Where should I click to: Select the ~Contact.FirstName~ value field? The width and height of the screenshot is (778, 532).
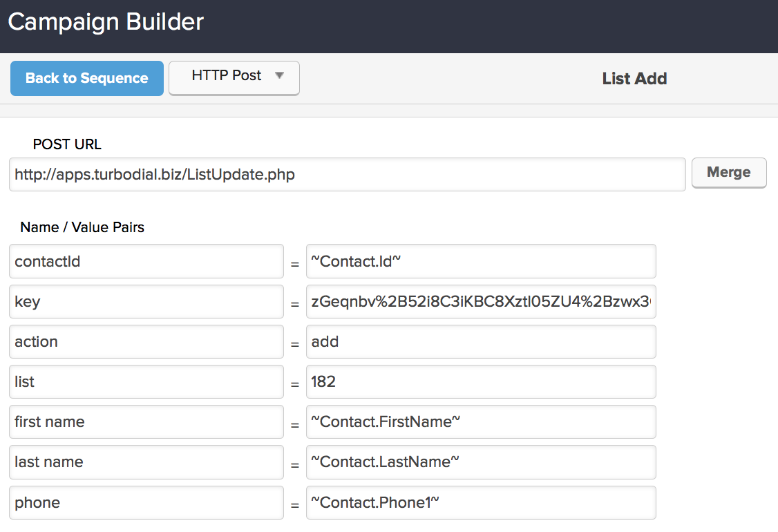coord(481,421)
